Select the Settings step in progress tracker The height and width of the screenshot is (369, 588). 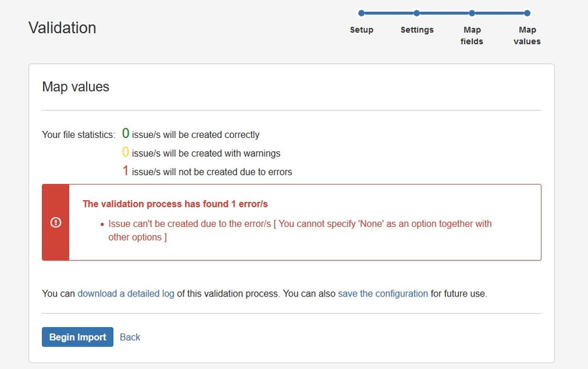pyautogui.click(x=417, y=29)
